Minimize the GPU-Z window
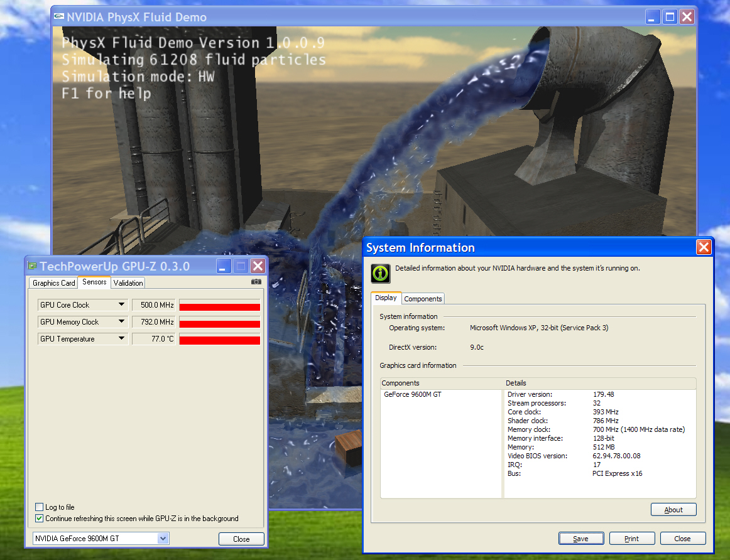 (224, 266)
